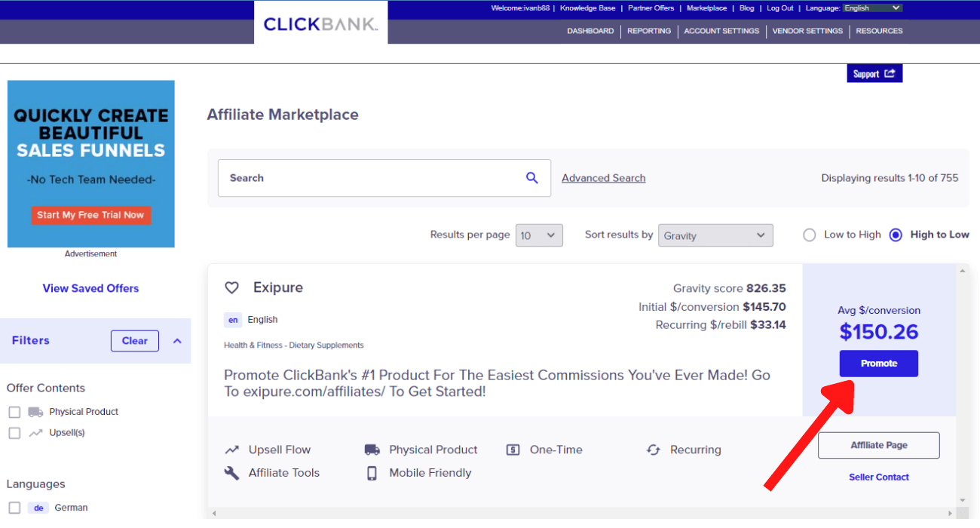This screenshot has width=980, height=528.
Task: Open the Results per page dropdown
Action: point(539,235)
